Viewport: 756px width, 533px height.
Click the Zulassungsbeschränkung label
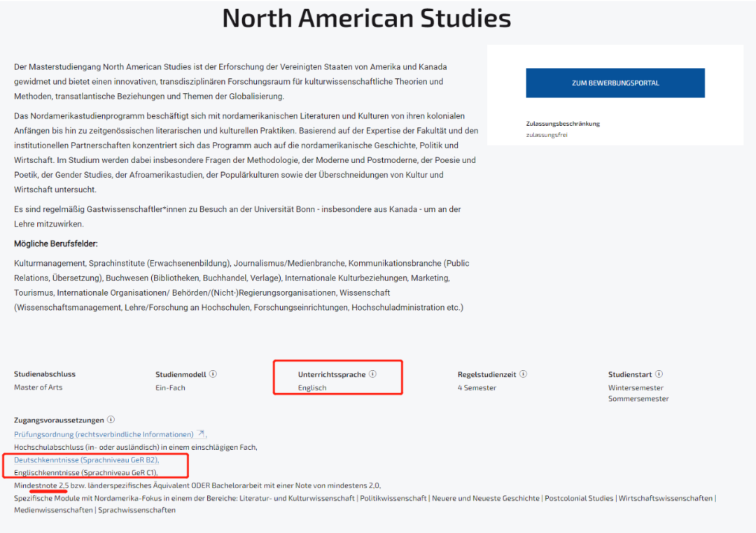(563, 124)
